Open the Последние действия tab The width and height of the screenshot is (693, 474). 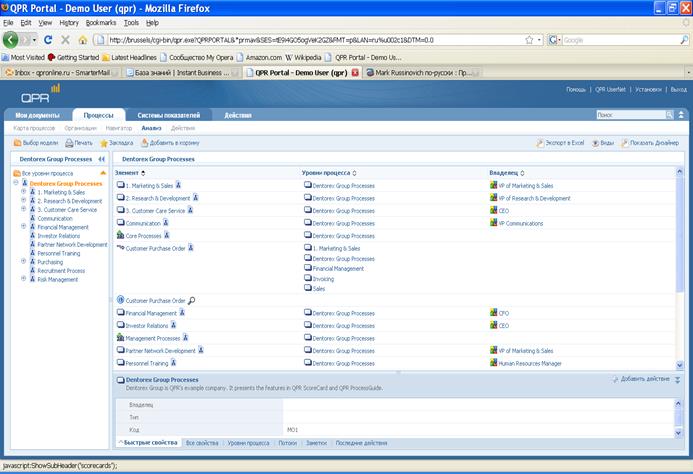point(361,443)
